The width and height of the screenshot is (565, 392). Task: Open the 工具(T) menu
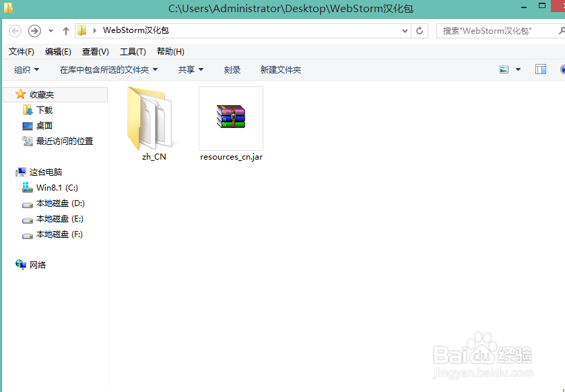[133, 52]
